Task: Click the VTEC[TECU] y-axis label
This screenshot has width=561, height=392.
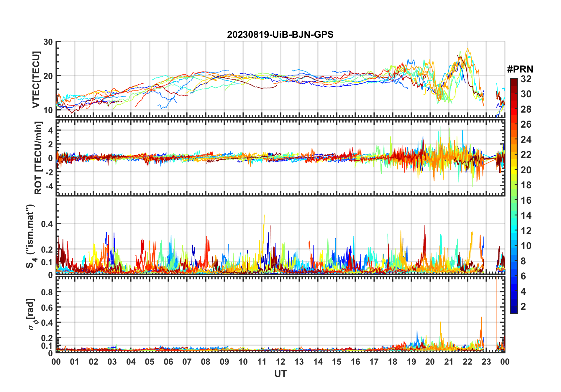Action: coord(36,80)
